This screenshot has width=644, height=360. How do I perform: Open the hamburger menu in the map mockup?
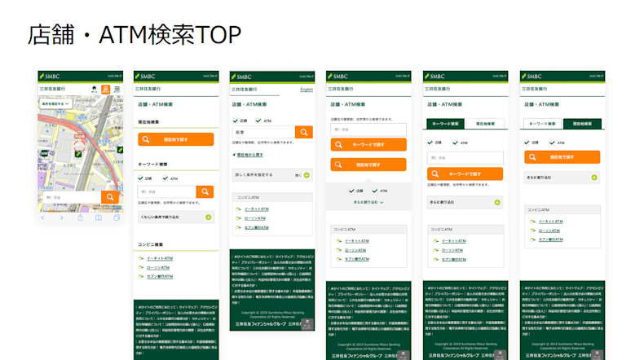(117, 89)
